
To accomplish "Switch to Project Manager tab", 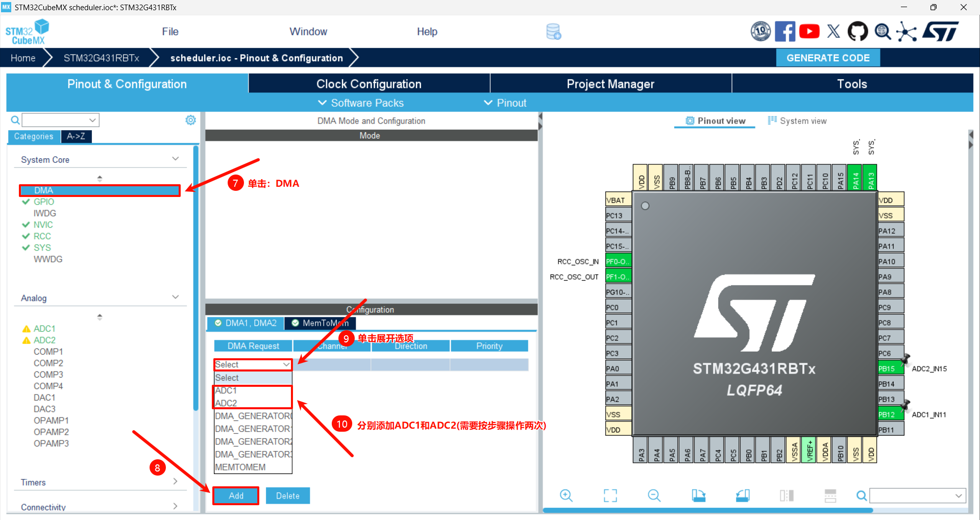I will (x=610, y=84).
